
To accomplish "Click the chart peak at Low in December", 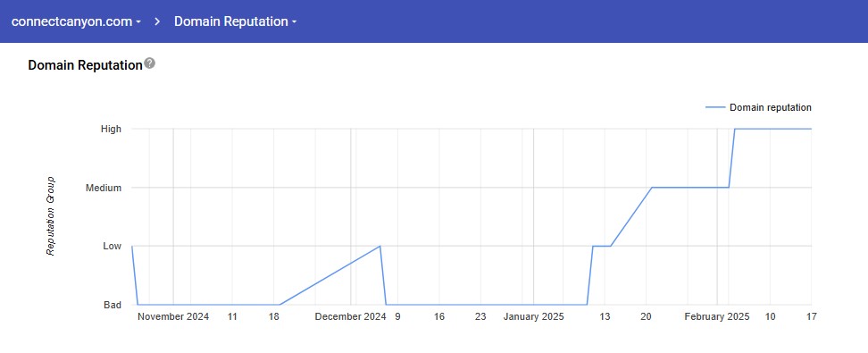I will tap(380, 246).
